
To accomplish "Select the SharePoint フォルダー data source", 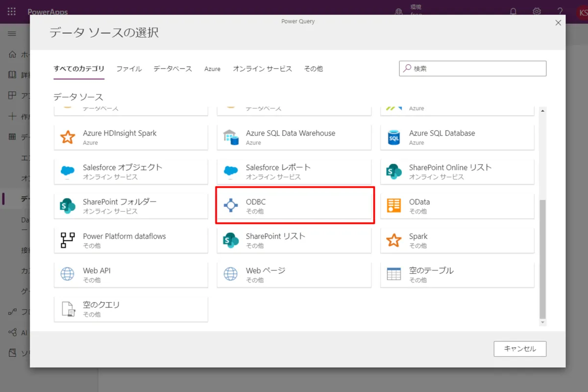I will click(130, 205).
